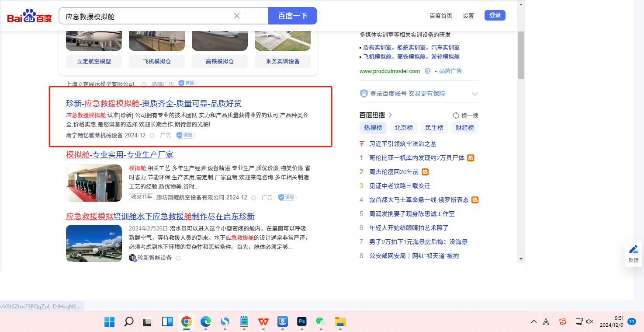
Task: Toggle the Windows widgets panel icon
Action: [x=167, y=322]
